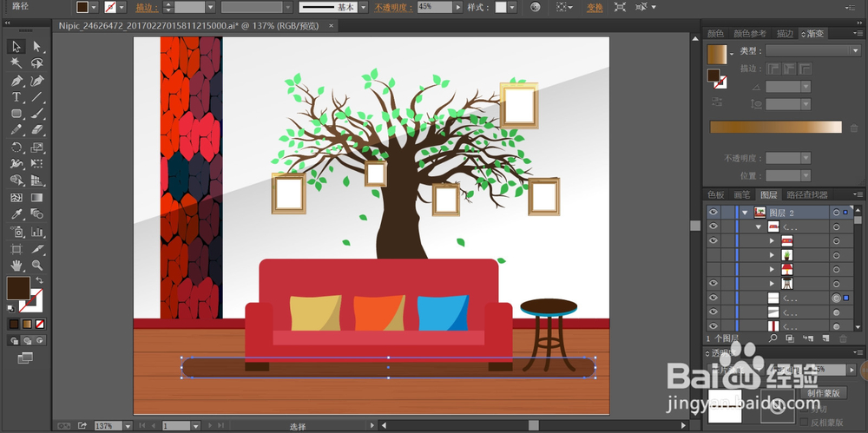Select the Rounded Rectangle shape tool

pyautogui.click(x=16, y=114)
